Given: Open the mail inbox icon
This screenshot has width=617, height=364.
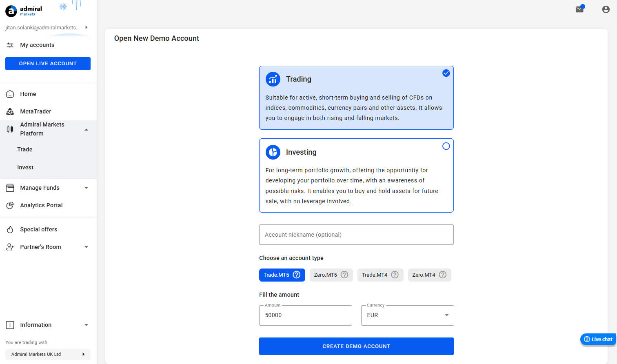Looking at the screenshot, I should pos(579,9).
